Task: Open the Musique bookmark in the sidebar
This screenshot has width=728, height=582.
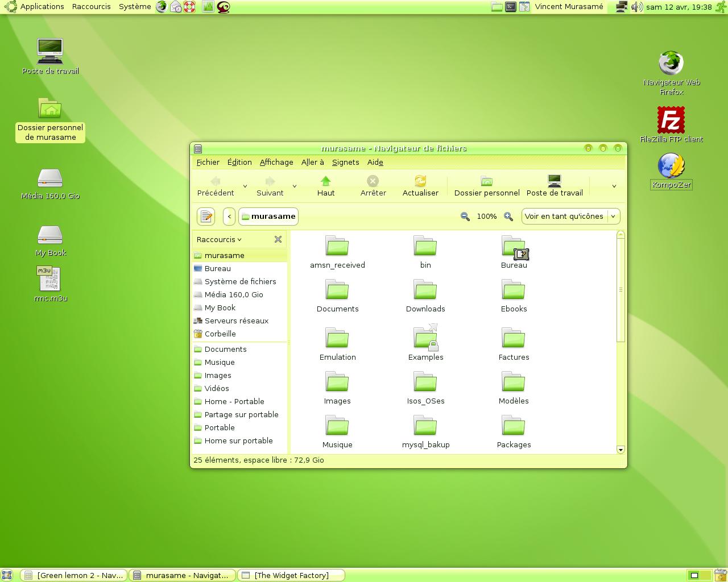Action: tap(239, 362)
